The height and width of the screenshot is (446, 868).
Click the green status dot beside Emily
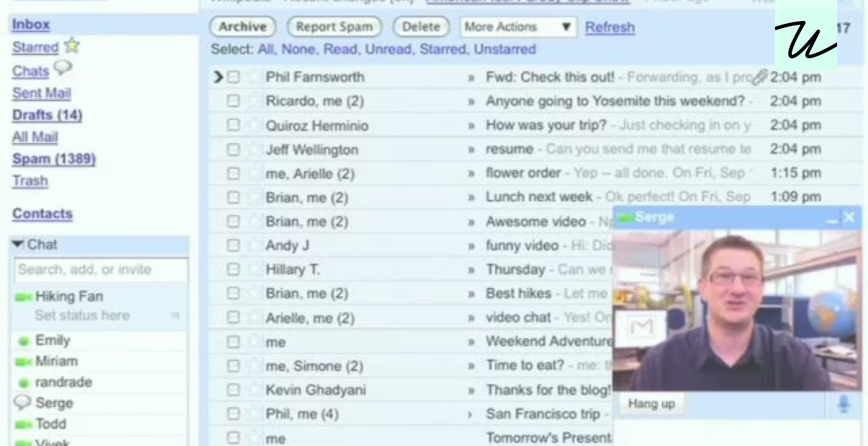click(24, 341)
